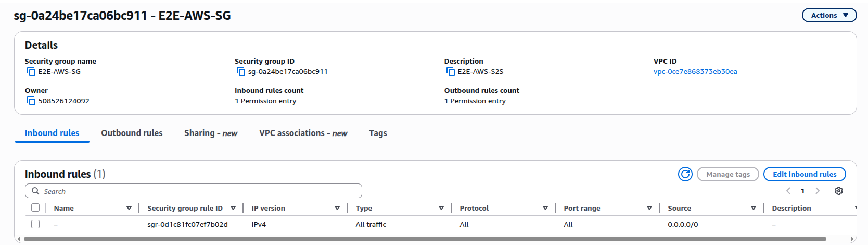Open the VPC ID link
868x245 pixels.
coord(695,72)
